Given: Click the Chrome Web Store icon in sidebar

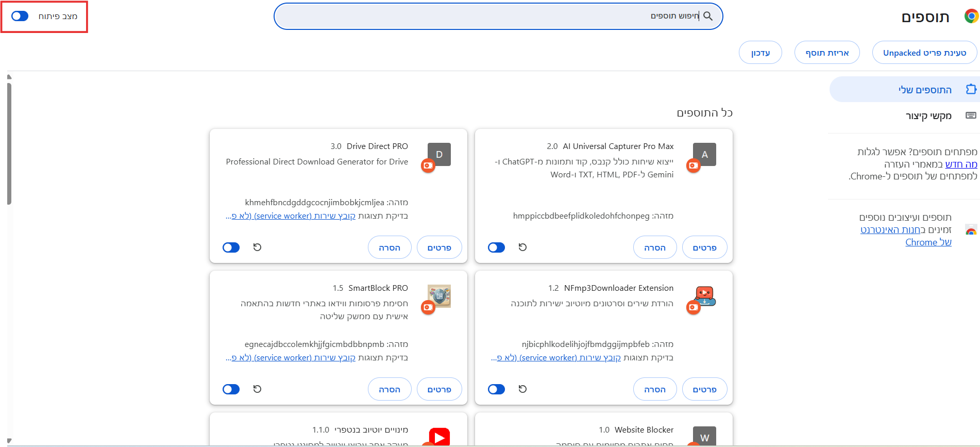Looking at the screenshot, I should click(x=971, y=230).
